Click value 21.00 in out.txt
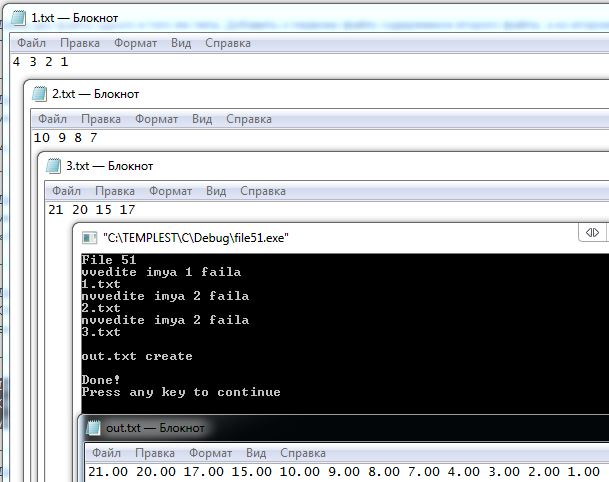 108,472
